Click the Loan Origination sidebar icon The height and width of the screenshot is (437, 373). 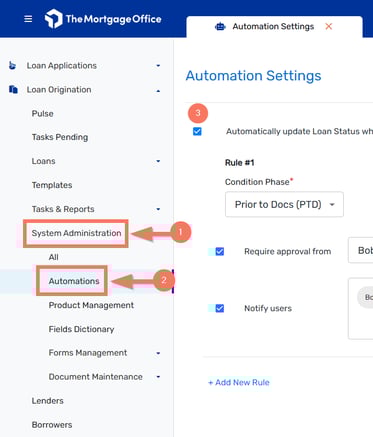(x=13, y=90)
